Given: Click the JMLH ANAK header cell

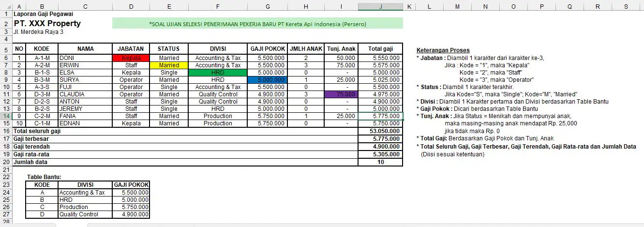Looking at the screenshot, I should click(306, 49).
